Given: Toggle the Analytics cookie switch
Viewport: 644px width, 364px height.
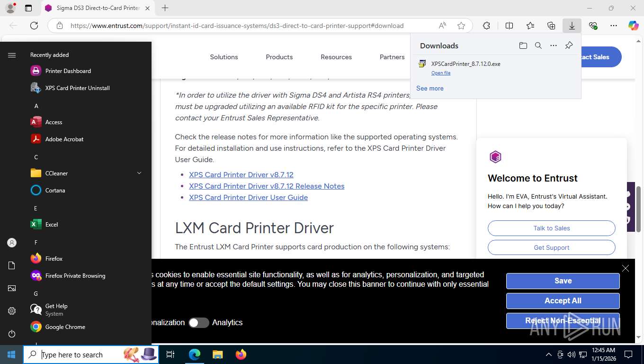Looking at the screenshot, I should (199, 323).
